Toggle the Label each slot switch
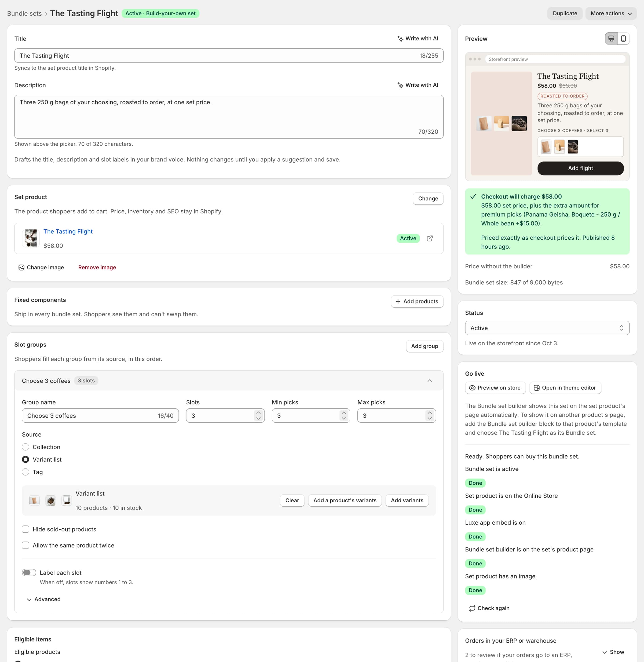The height and width of the screenshot is (662, 644). 29,572
